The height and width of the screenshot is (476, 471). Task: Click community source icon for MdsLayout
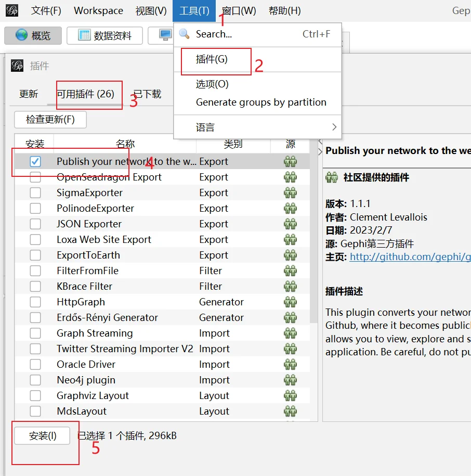coord(290,411)
